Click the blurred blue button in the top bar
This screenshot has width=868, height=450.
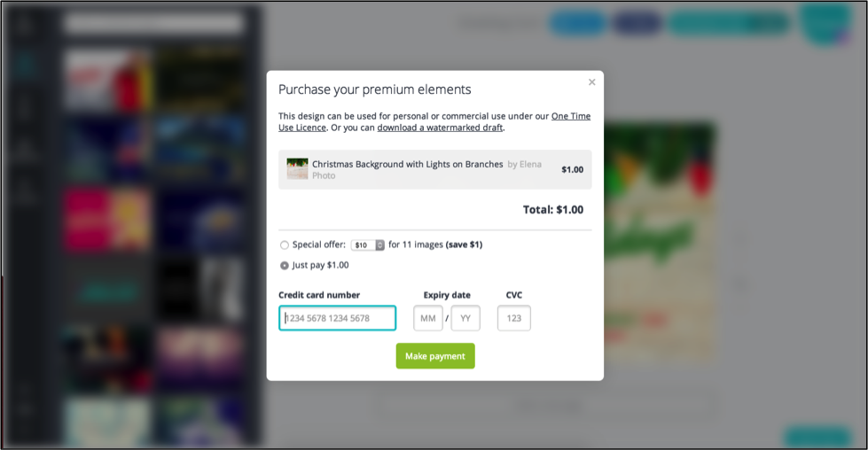578,23
